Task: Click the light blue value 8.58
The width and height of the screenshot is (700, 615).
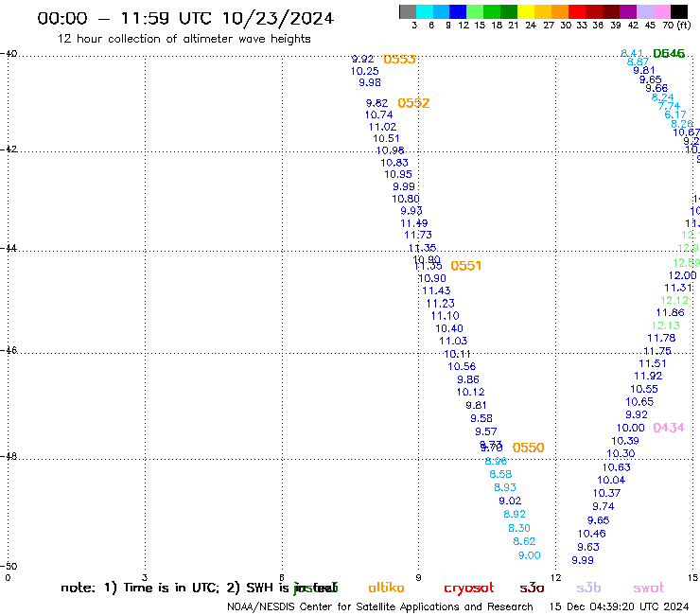Action: coord(500,474)
